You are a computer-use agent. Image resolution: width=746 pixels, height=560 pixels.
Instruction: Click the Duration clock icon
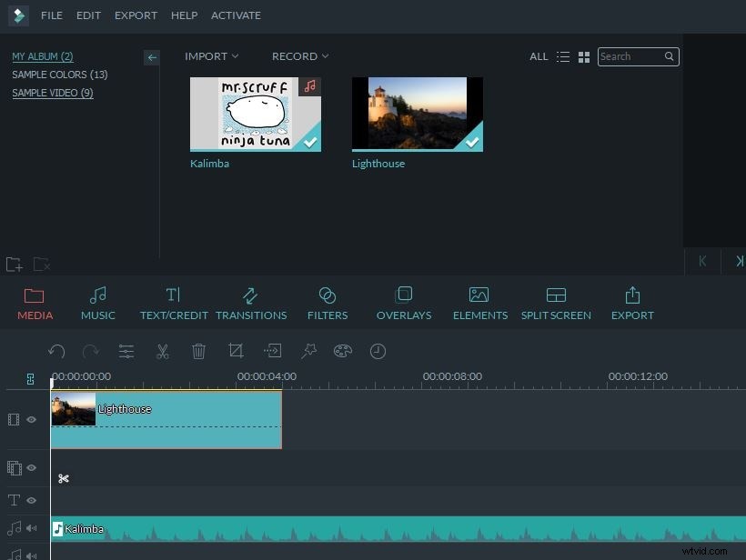[x=378, y=351]
